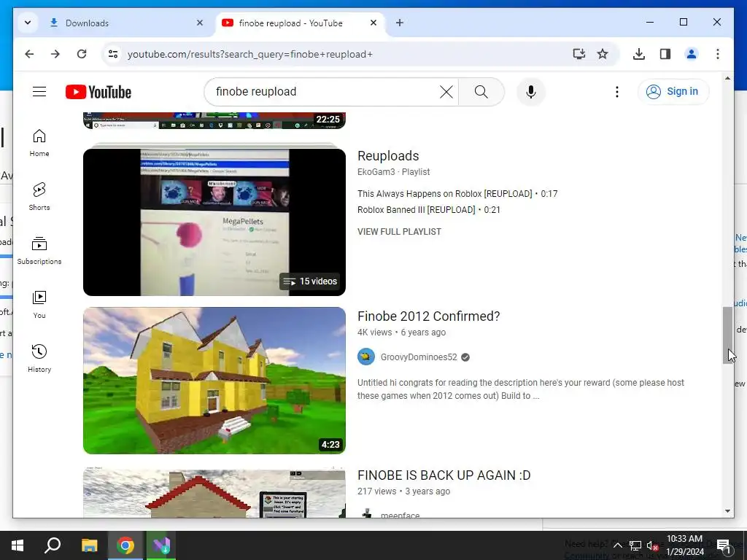Open the notification center icon

[x=724, y=545]
